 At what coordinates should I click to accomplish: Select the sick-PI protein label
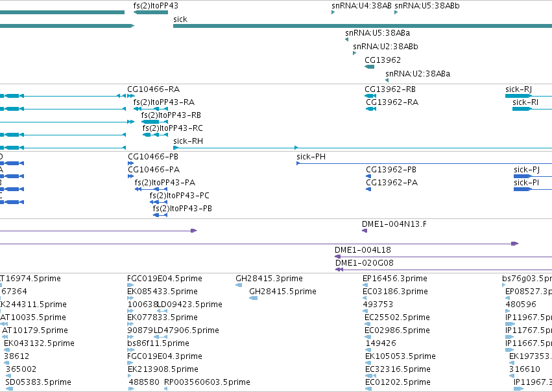point(526,183)
